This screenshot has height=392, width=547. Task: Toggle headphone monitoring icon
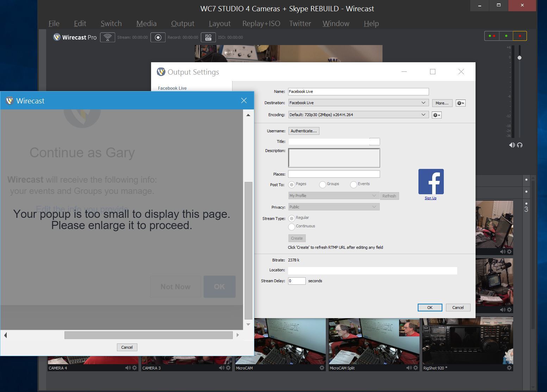(x=520, y=145)
